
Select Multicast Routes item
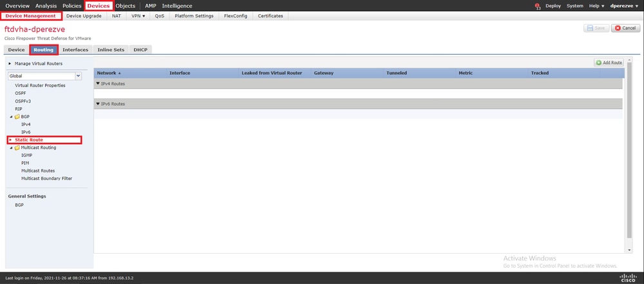coord(38,170)
